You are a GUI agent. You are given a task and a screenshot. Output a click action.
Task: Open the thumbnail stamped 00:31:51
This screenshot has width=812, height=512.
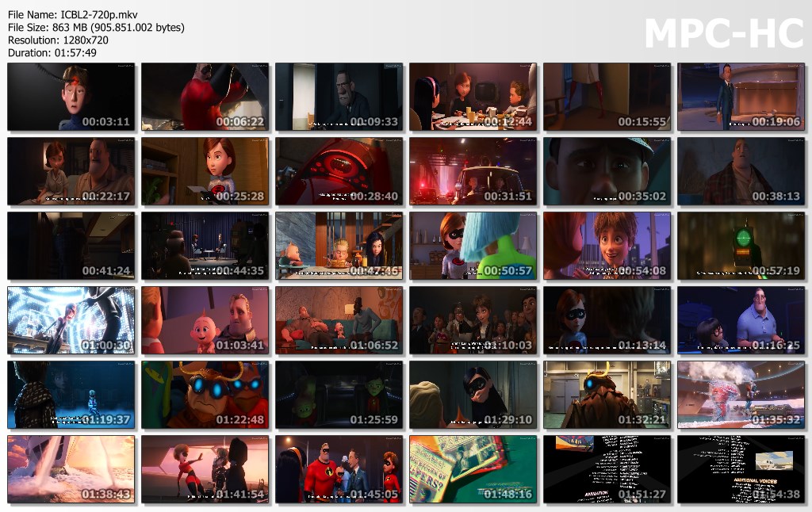pyautogui.click(x=473, y=171)
